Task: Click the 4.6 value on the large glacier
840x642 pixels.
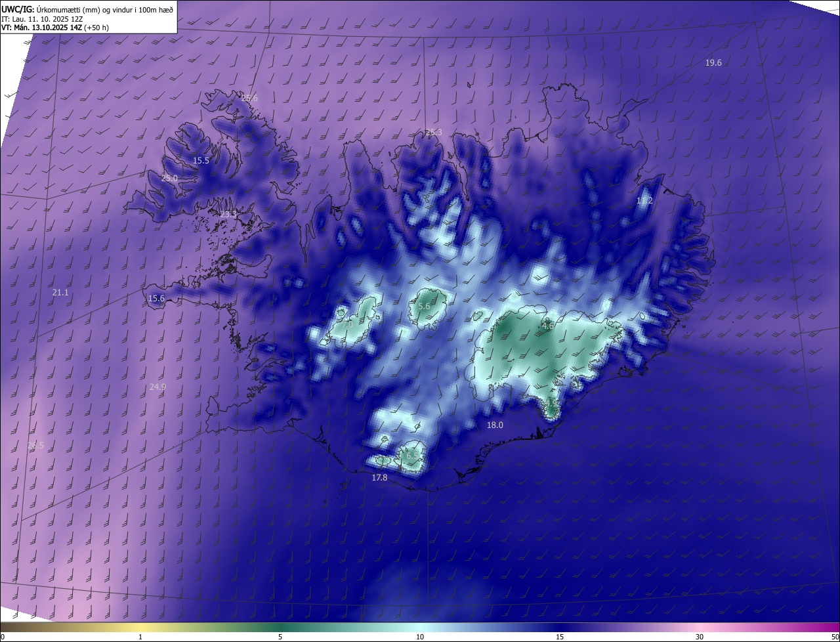Action: pos(548,326)
